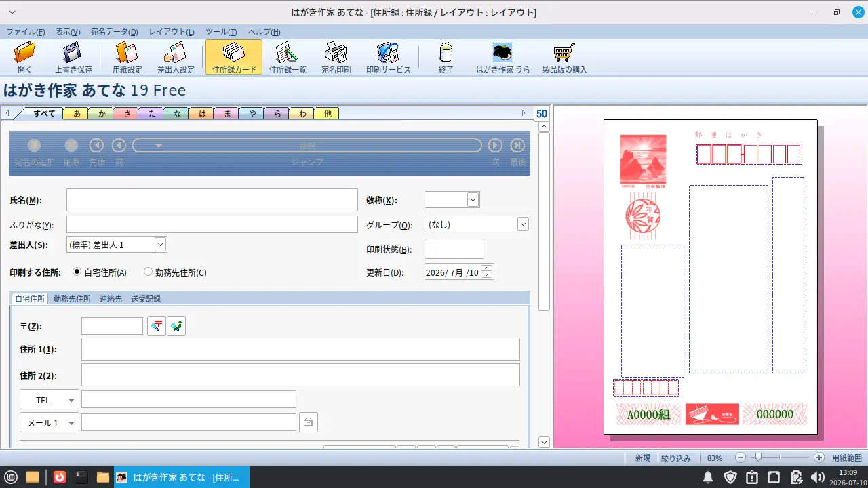Click the notification bell in system tray
Viewport: 868px width, 488px height.
[708, 477]
